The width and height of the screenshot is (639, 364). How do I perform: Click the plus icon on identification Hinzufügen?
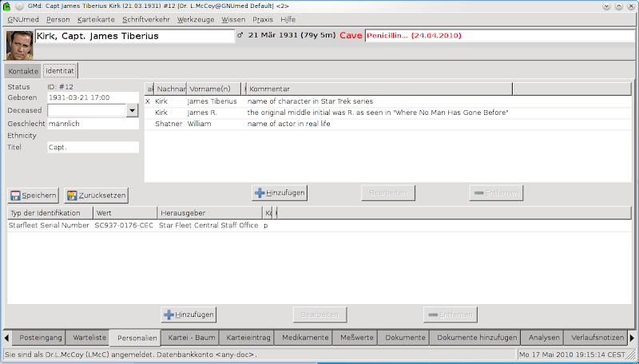click(x=169, y=315)
